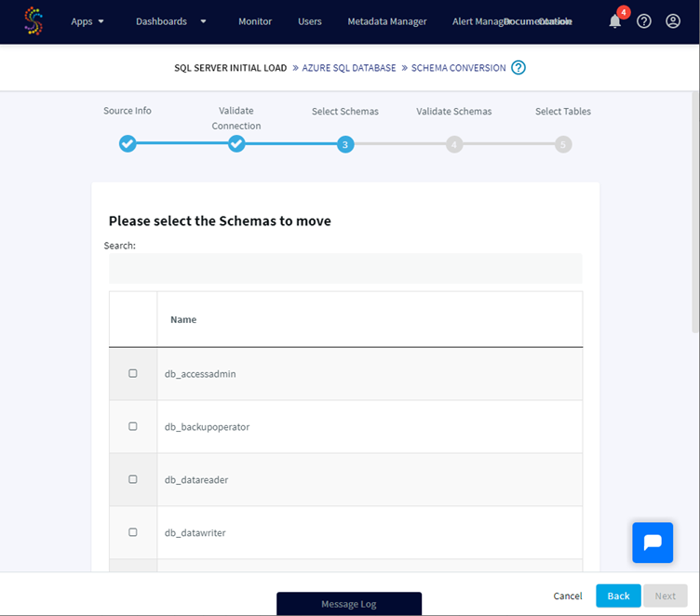Click the blue Back button
The width and height of the screenshot is (700, 616).
[x=618, y=596]
